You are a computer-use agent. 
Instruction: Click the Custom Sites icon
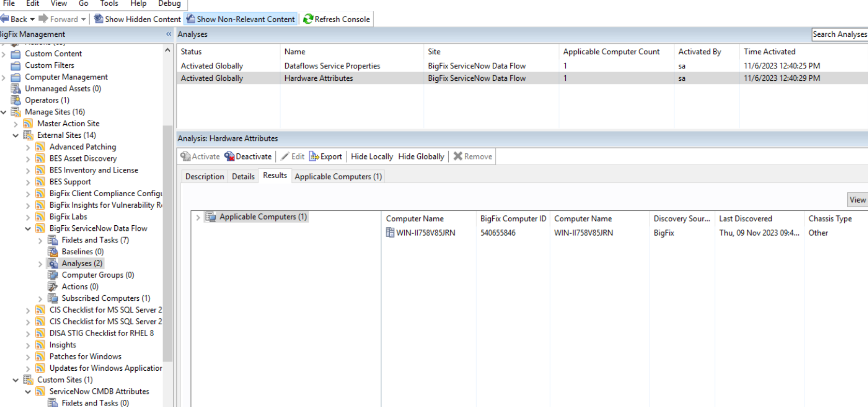[28, 380]
